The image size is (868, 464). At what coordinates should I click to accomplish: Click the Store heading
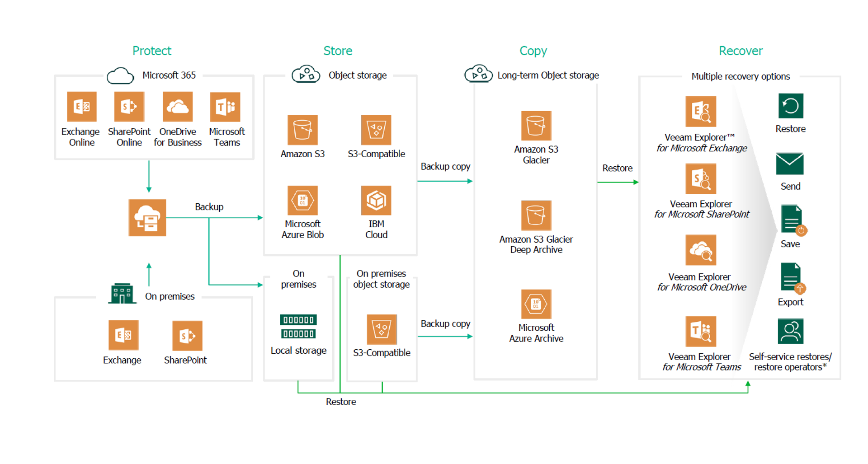pos(338,51)
